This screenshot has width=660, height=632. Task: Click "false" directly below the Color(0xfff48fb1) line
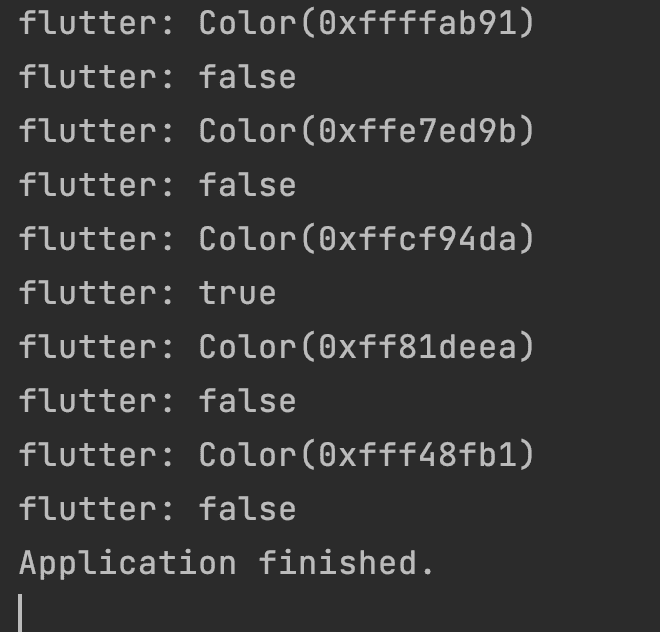247,509
